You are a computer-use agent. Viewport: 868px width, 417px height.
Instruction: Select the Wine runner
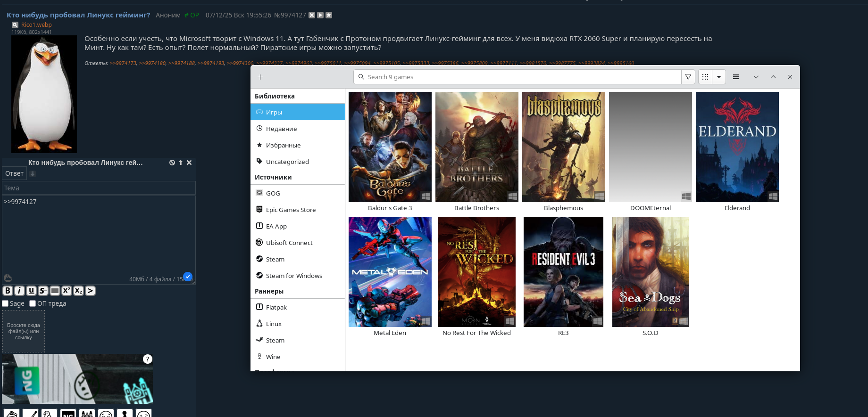coord(298,357)
